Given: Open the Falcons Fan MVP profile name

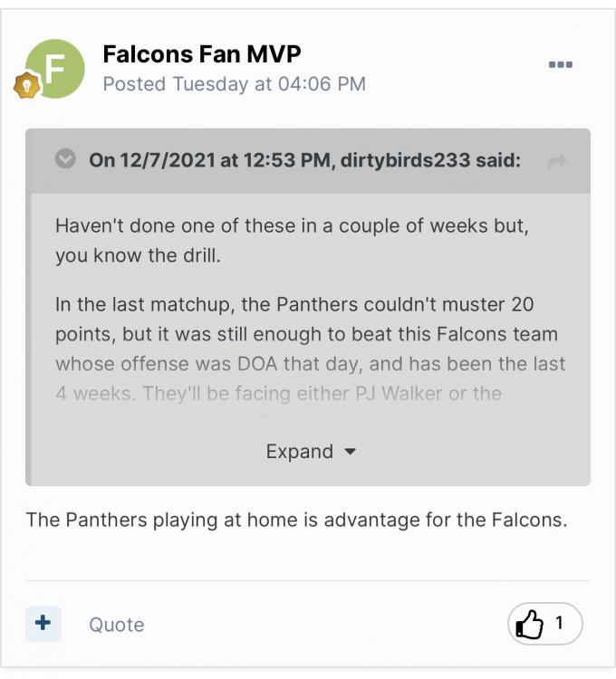Looking at the screenshot, I should click(202, 53).
